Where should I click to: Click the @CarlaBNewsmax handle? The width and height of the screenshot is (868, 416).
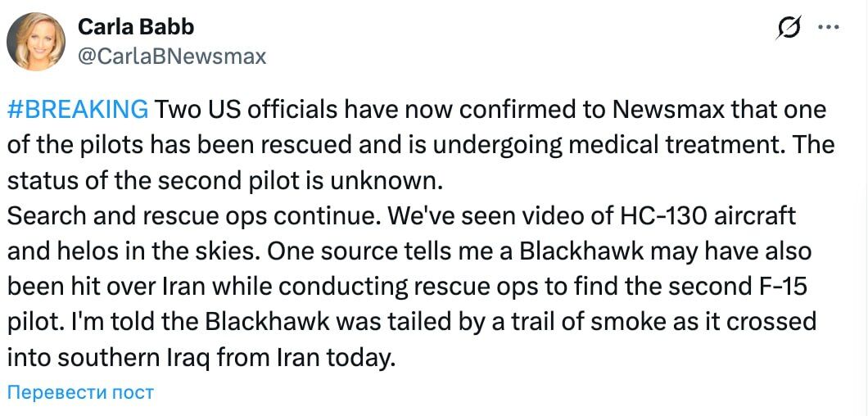[x=172, y=56]
